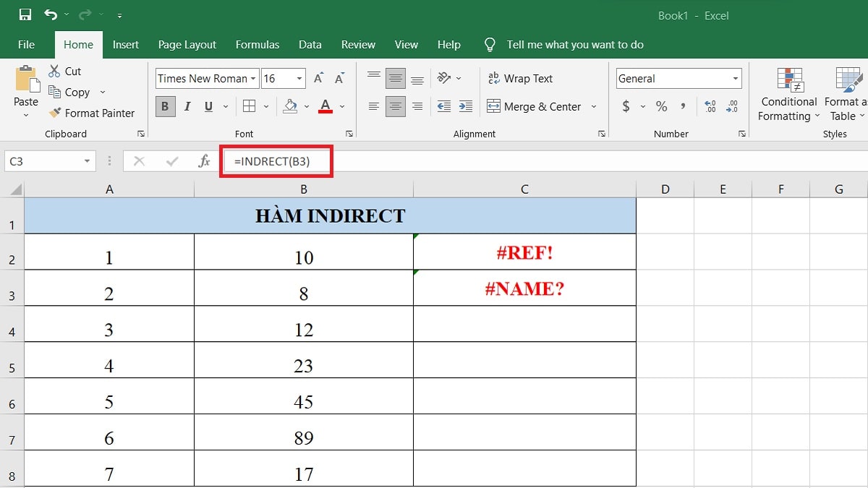
Task: Click the Increase Indent icon
Action: [466, 106]
